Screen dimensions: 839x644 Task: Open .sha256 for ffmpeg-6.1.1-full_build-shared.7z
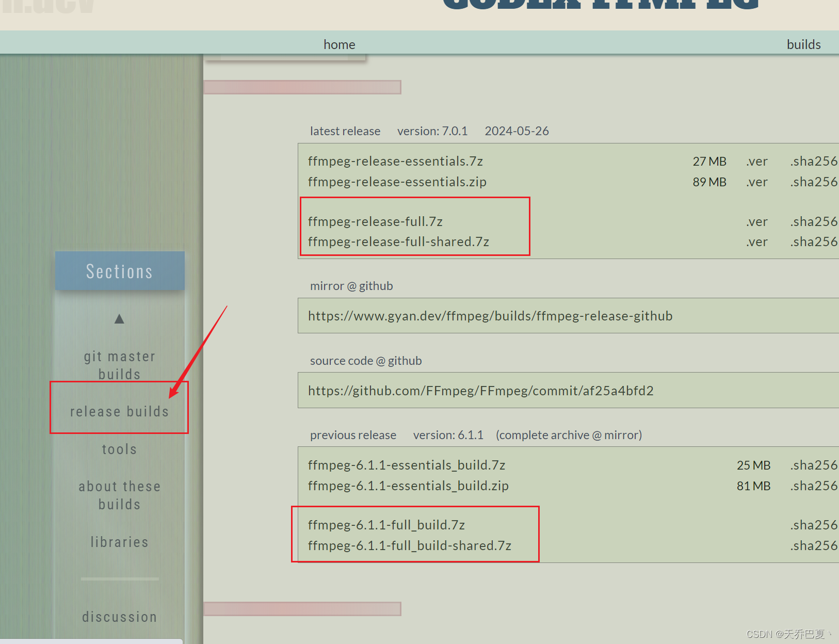(814, 546)
